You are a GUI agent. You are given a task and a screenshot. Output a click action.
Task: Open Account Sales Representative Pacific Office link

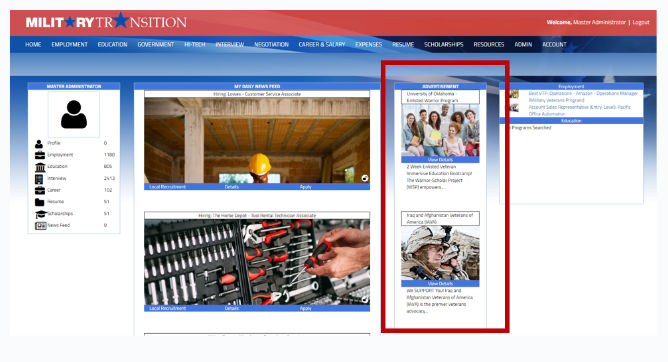[x=579, y=110]
